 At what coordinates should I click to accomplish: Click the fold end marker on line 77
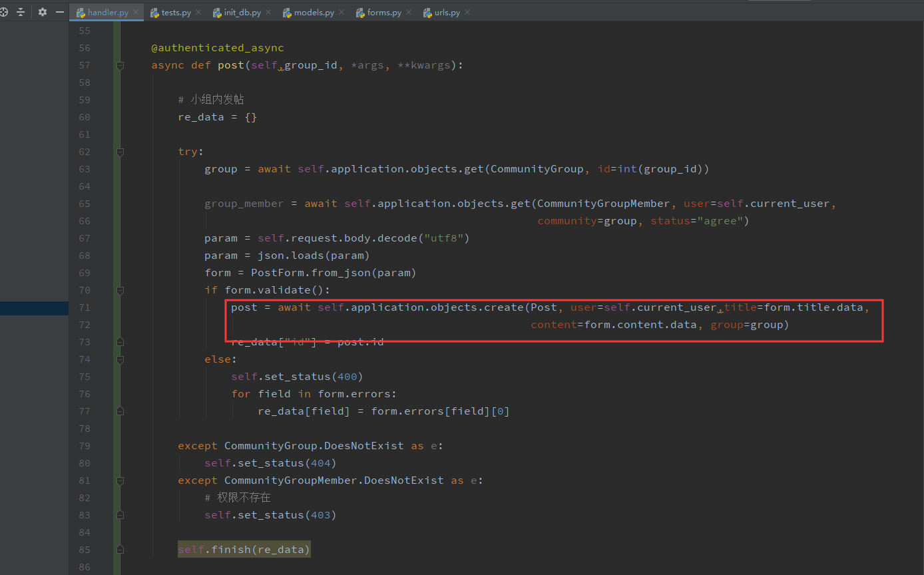coord(120,411)
